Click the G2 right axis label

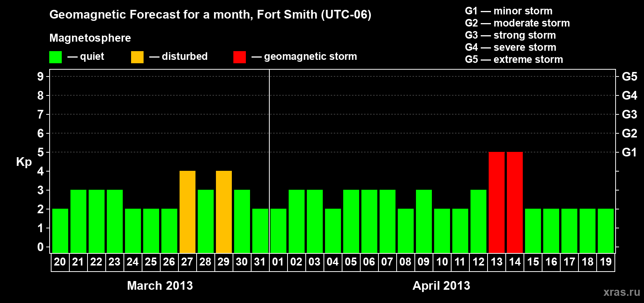[x=630, y=133]
